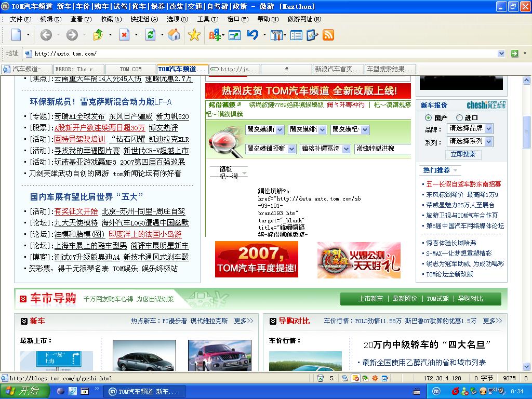Open the 有奖征文开始 link
The height and width of the screenshot is (399, 532).
tap(76, 211)
